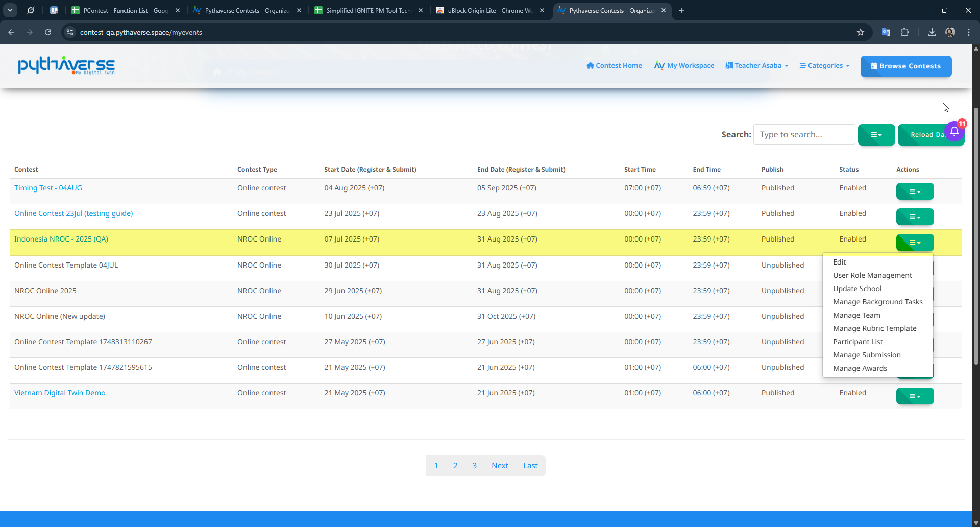The image size is (980, 527).
Task: Choose Manage Submission entry
Action: click(867, 355)
